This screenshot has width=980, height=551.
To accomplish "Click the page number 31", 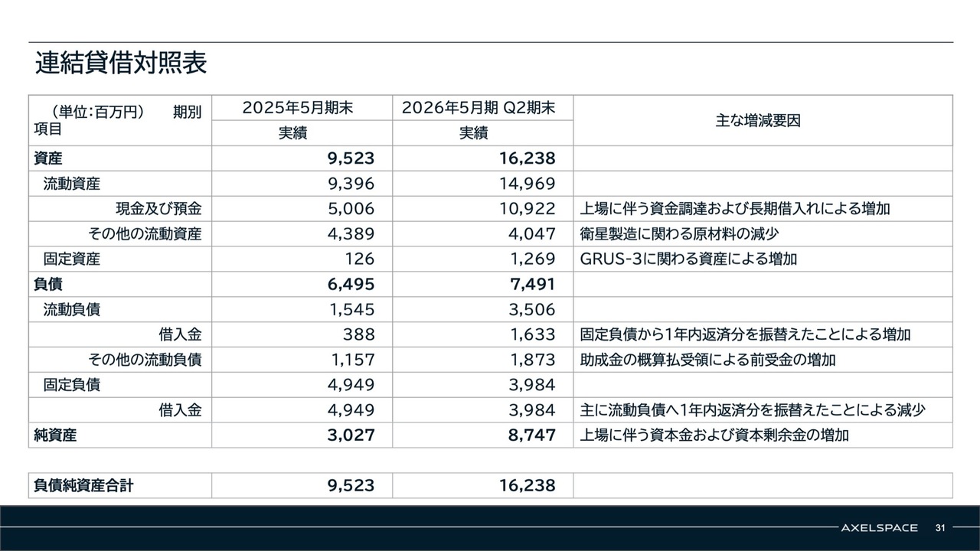I will 940,528.
